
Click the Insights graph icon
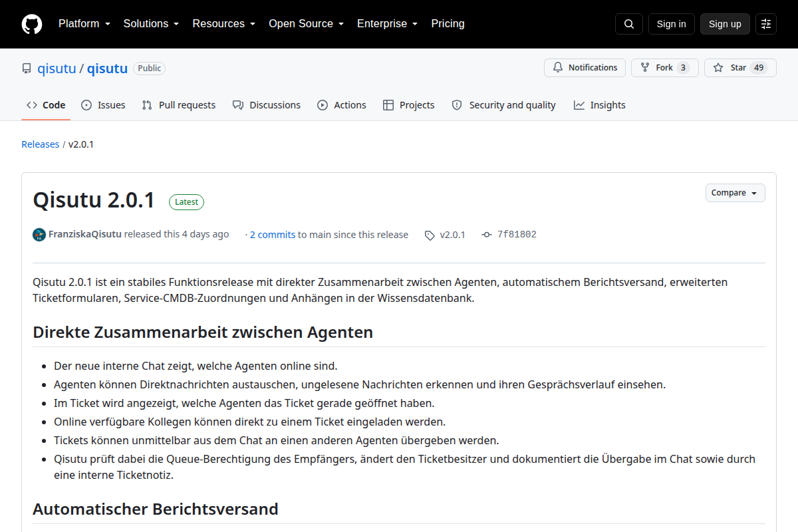point(579,105)
